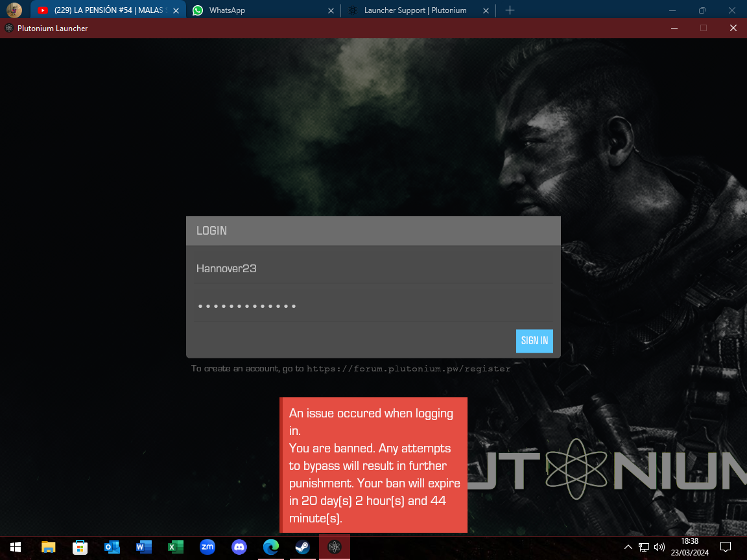This screenshot has height=560, width=747.
Task: Click the Plutonium Launcher title bar icon
Action: (x=9, y=28)
